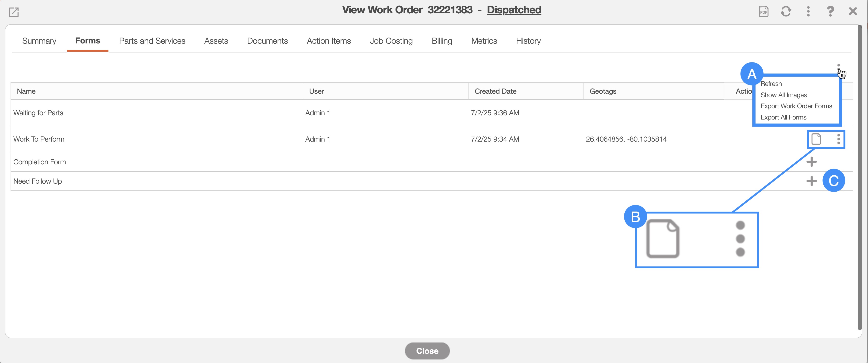Open the header three-dot options menu
This screenshot has width=868, height=363.
click(808, 12)
